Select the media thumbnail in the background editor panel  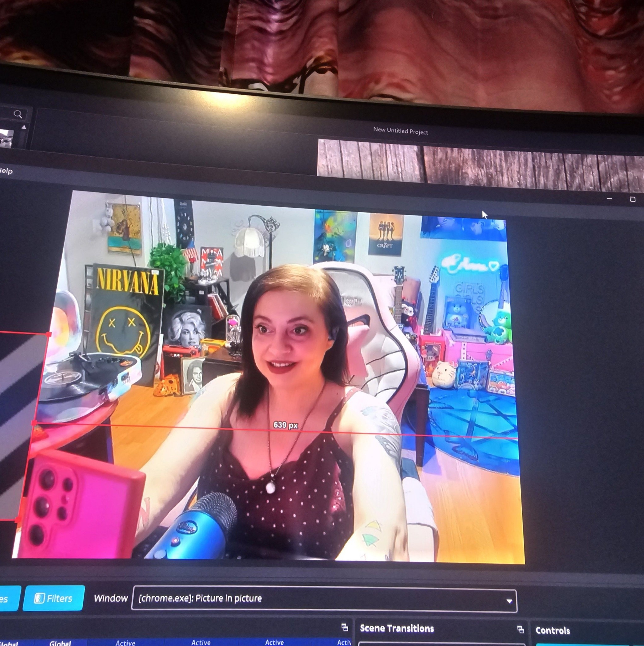(x=6, y=138)
